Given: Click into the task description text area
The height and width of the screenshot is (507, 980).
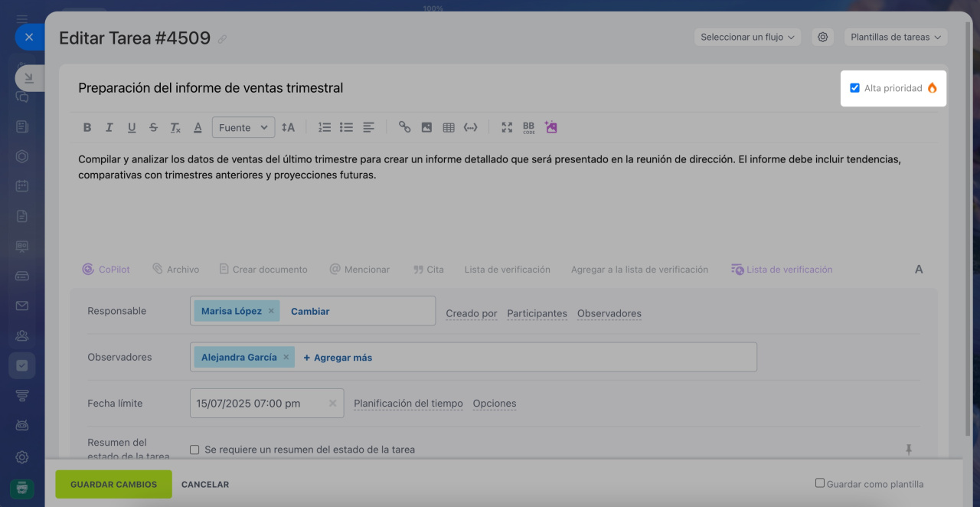Looking at the screenshot, I should point(503,199).
